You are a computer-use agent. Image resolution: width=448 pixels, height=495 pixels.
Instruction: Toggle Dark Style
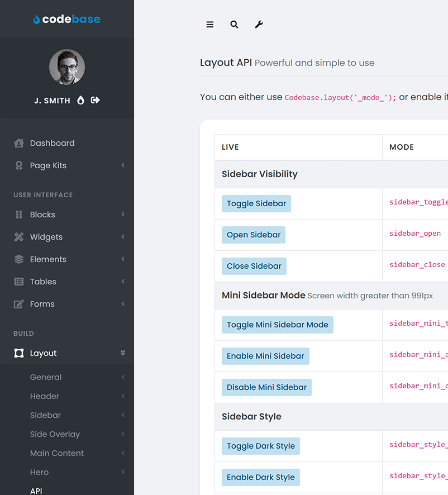(x=260, y=446)
